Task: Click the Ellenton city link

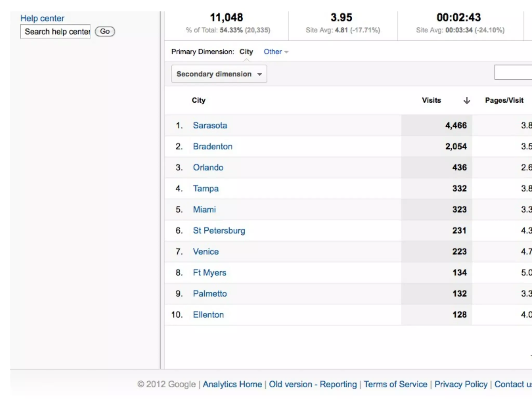Action: [208, 315]
